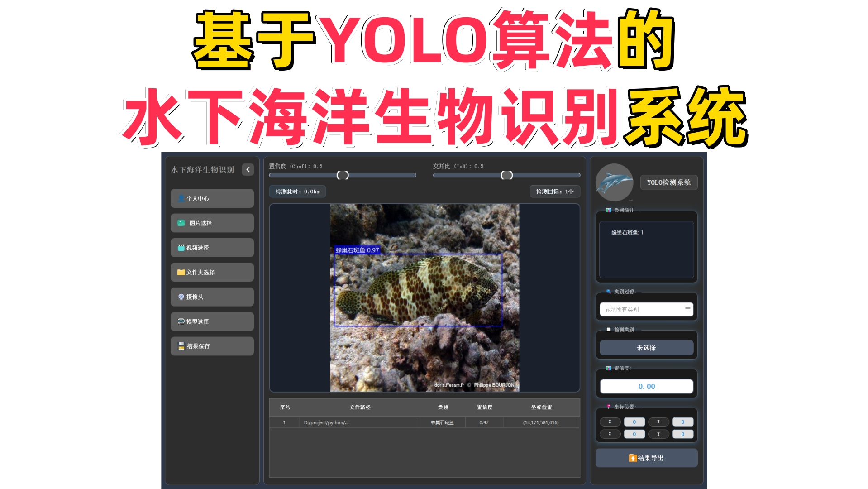The width and height of the screenshot is (868, 489).
Task: Click the IoU slider handle
Action: tap(506, 175)
